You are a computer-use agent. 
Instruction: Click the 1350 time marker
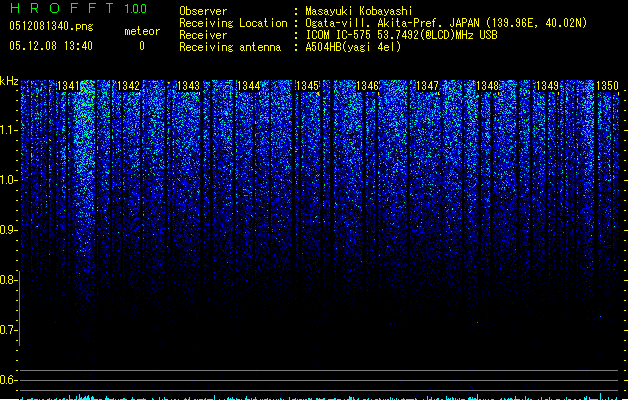point(607,86)
